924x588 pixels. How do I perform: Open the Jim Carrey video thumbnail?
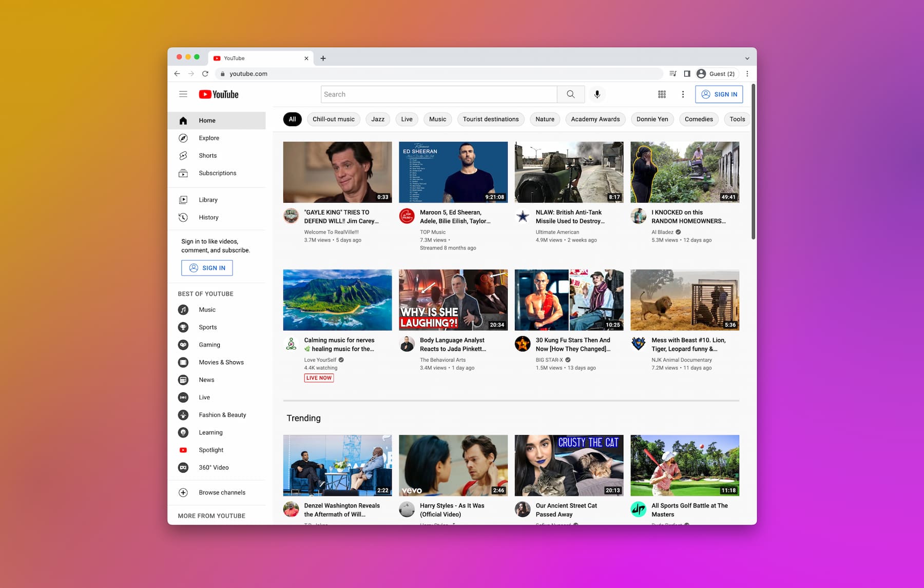coord(337,172)
